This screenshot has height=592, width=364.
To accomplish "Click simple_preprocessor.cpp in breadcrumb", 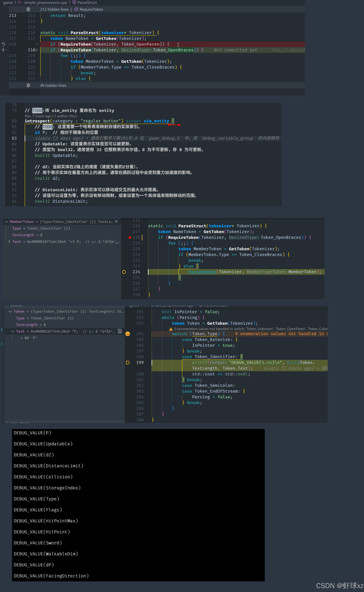I will click(45, 3).
